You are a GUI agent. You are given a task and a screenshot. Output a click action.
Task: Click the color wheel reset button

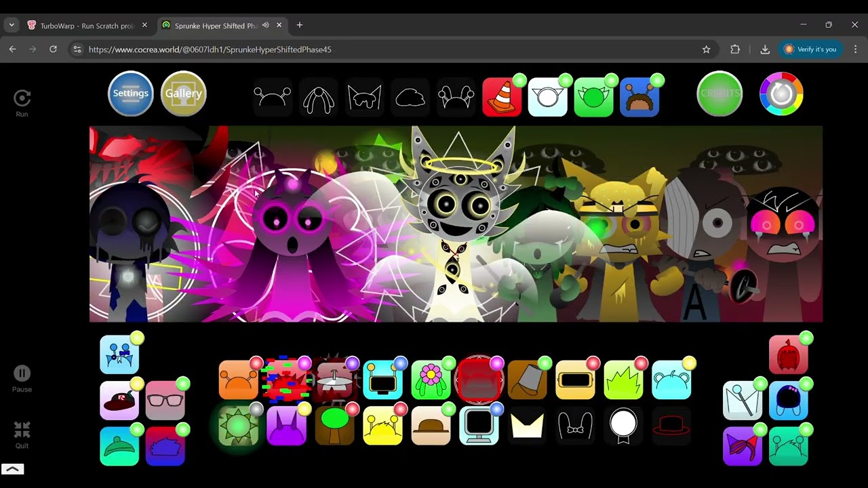coord(781,94)
